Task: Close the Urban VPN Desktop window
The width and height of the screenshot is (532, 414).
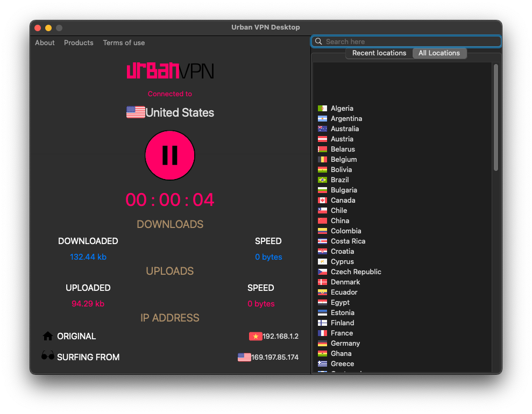Action: (x=38, y=28)
